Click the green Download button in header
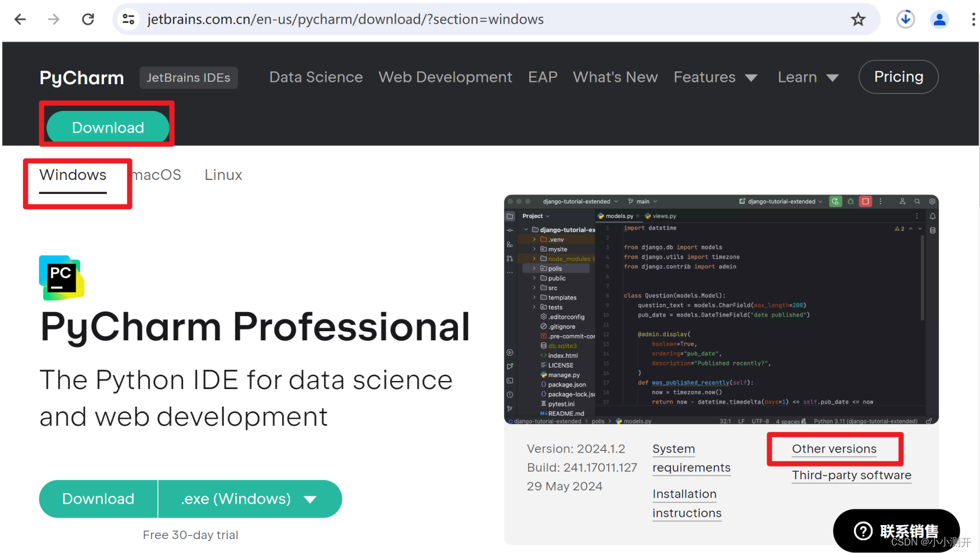The width and height of the screenshot is (980, 553). tap(108, 127)
